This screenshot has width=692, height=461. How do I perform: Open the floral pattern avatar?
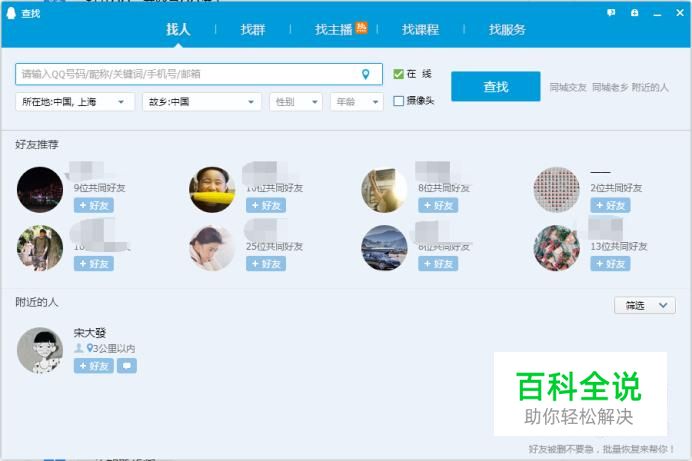point(556,248)
